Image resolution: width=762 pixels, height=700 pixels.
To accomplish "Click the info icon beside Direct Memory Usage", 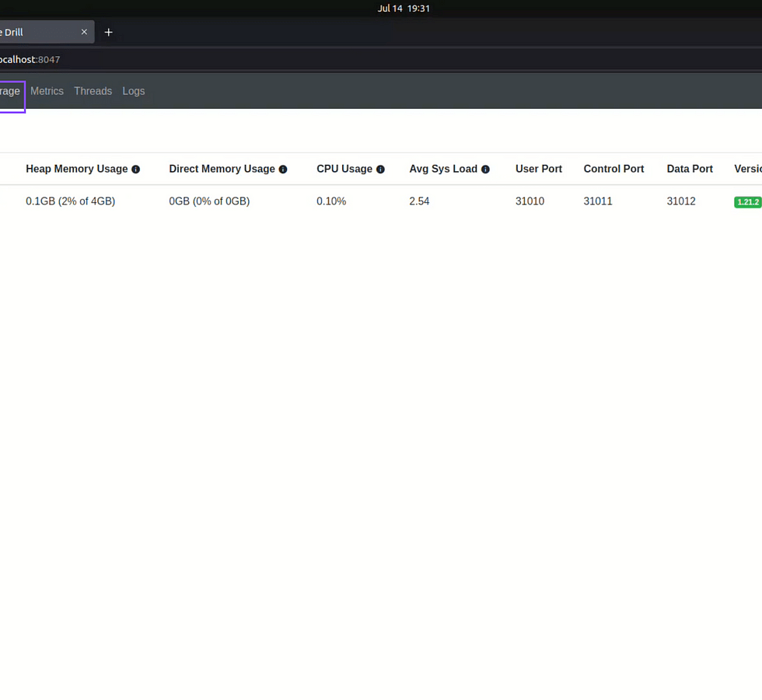I will tap(283, 170).
